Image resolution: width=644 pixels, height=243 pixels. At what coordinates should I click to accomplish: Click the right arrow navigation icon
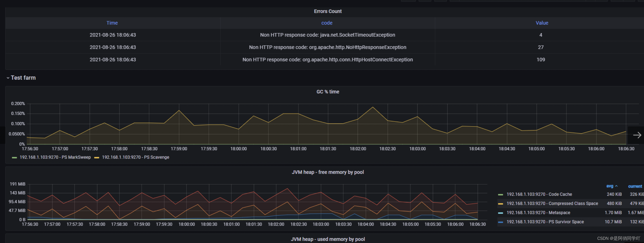tap(637, 135)
